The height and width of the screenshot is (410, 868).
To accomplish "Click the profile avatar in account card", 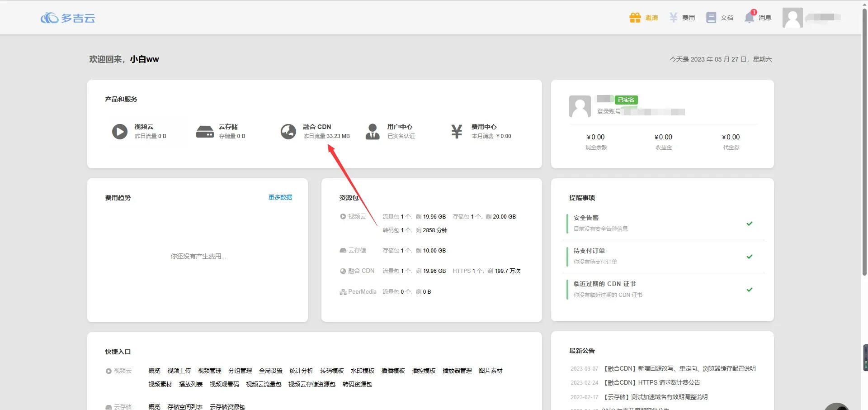I will [580, 106].
